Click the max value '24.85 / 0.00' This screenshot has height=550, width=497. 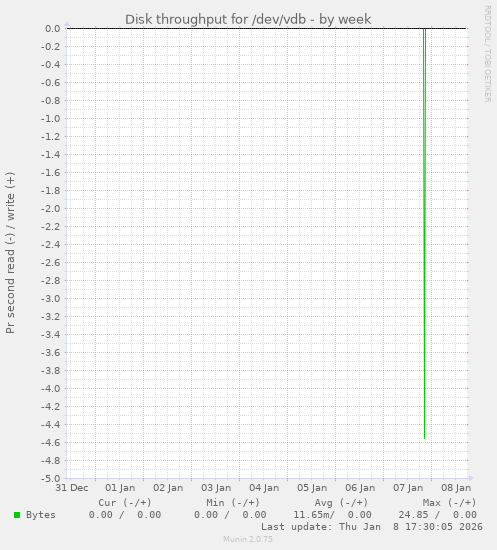tap(438, 515)
